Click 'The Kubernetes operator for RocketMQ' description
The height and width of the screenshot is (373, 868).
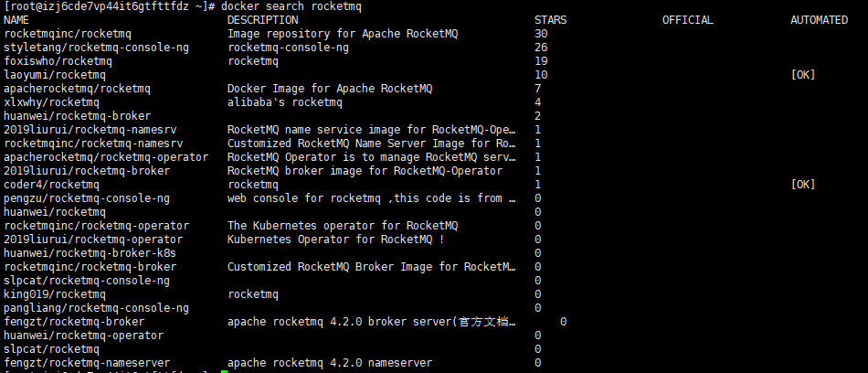pyautogui.click(x=343, y=226)
